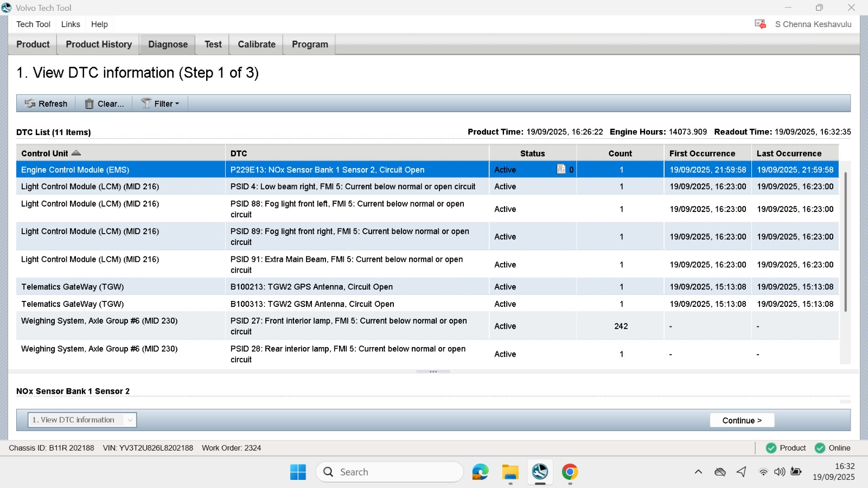
Task: Open the Help menu
Action: pyautogui.click(x=99, y=24)
